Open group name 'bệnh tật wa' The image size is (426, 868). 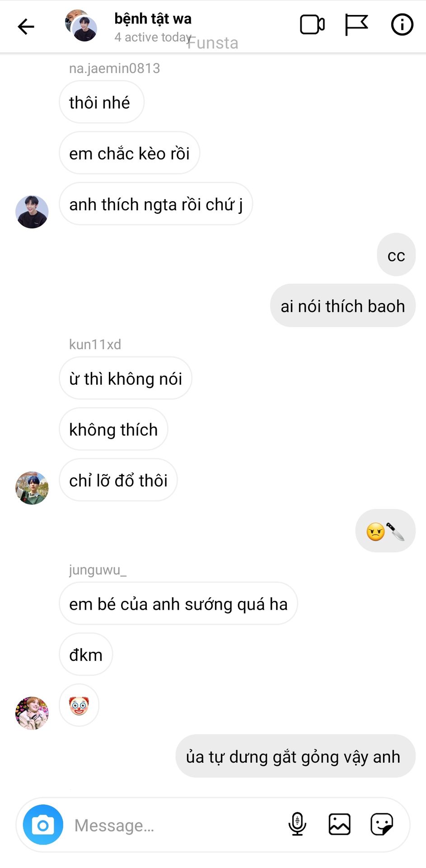[153, 19]
